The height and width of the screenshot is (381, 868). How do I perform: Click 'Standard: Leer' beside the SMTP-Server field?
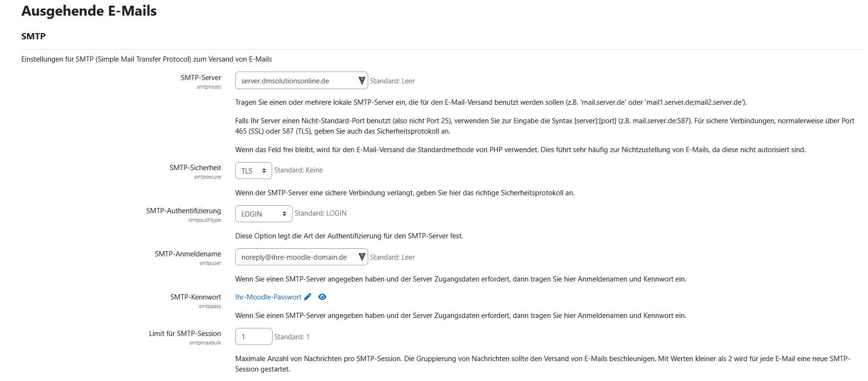(392, 81)
